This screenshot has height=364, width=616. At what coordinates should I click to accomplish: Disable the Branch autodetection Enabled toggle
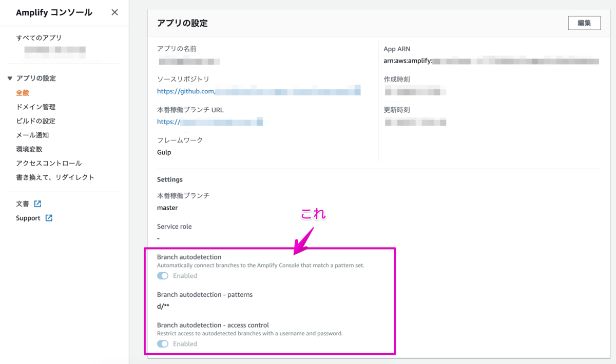tap(162, 275)
